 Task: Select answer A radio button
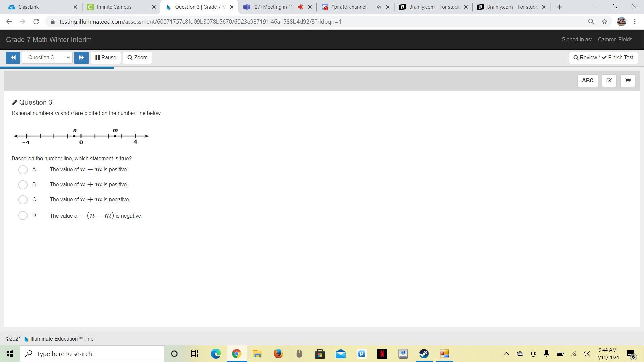23,170
